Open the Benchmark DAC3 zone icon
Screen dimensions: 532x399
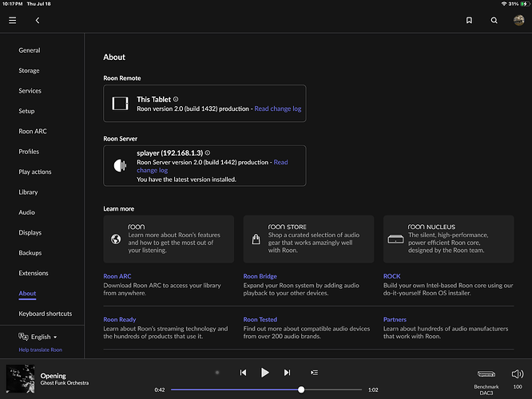coord(486,374)
